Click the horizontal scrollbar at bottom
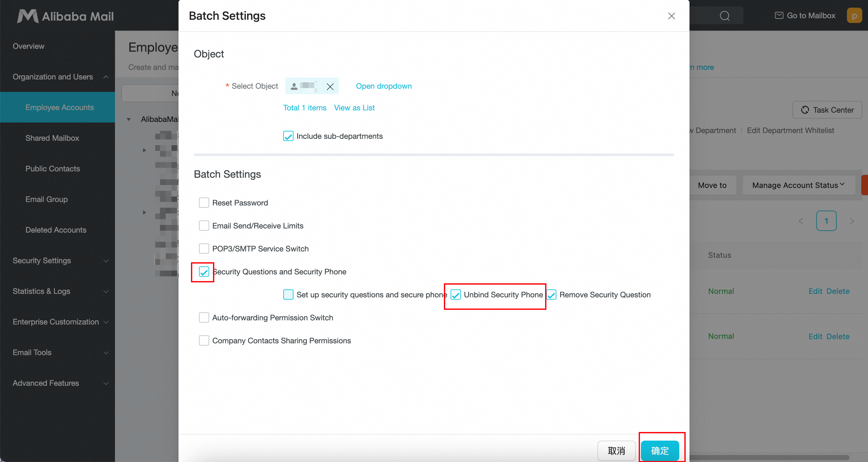This screenshot has width=868, height=462. pos(769,457)
